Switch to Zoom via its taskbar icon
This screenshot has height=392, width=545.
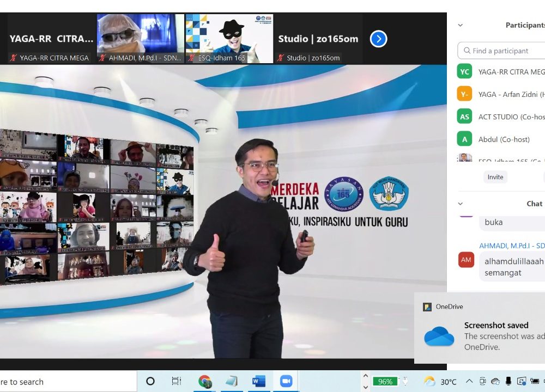point(286,381)
